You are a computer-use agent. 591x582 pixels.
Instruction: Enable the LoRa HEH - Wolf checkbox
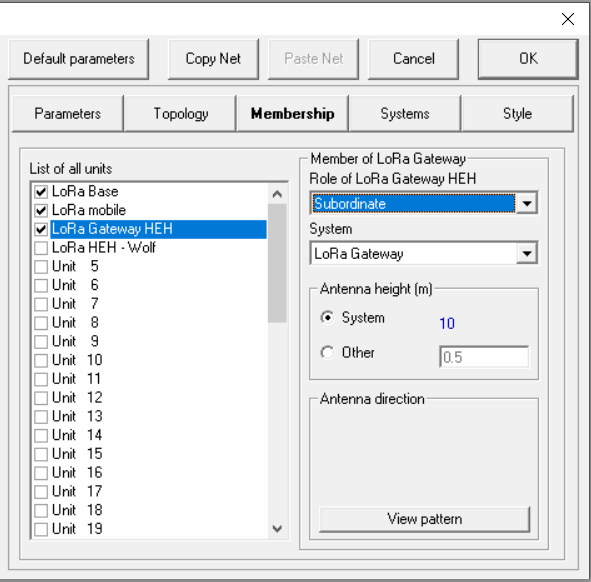click(x=41, y=248)
